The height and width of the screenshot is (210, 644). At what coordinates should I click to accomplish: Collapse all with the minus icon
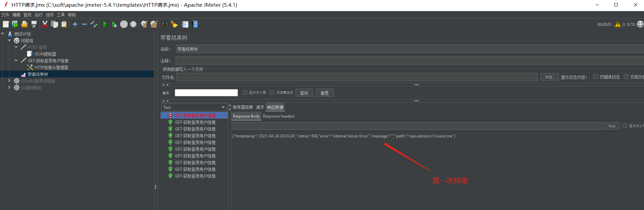pos(84,24)
